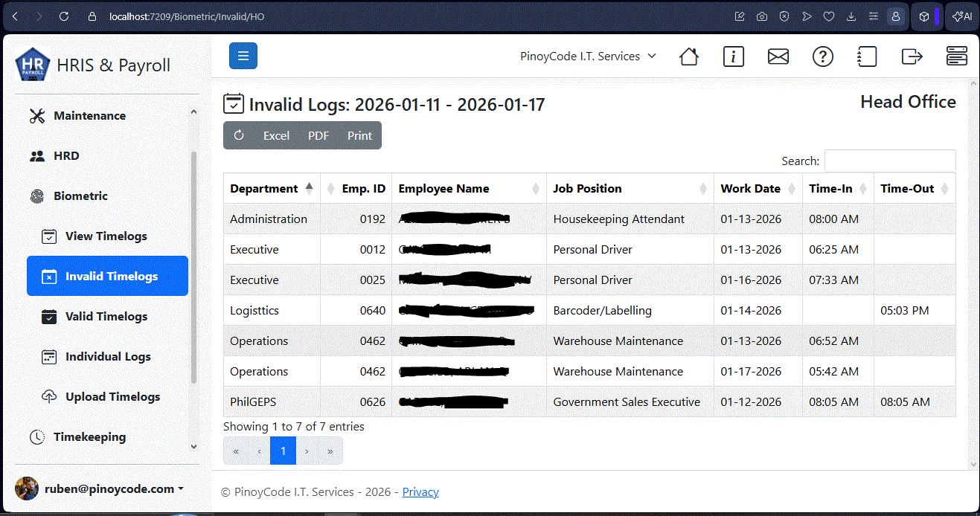The width and height of the screenshot is (980, 516).
Task: Click the user avatar picture
Action: 27,488
